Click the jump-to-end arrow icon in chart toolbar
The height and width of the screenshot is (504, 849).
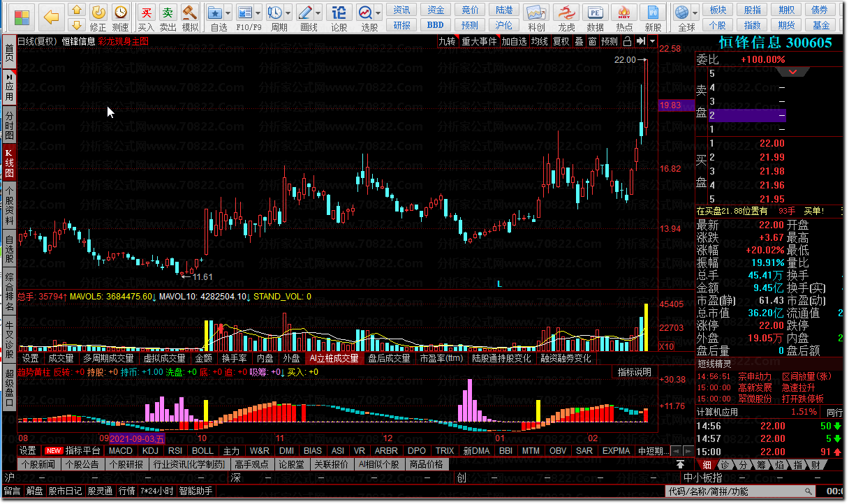pyautogui.click(x=640, y=41)
